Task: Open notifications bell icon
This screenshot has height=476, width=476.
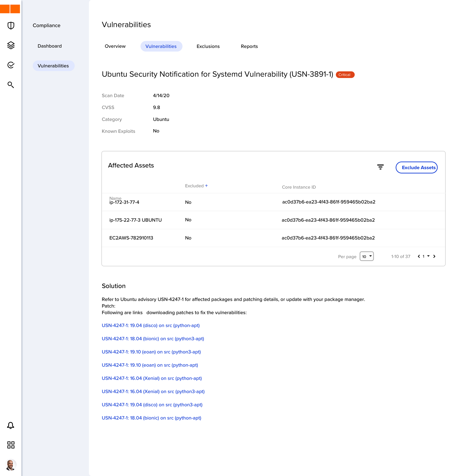Action: point(11,426)
